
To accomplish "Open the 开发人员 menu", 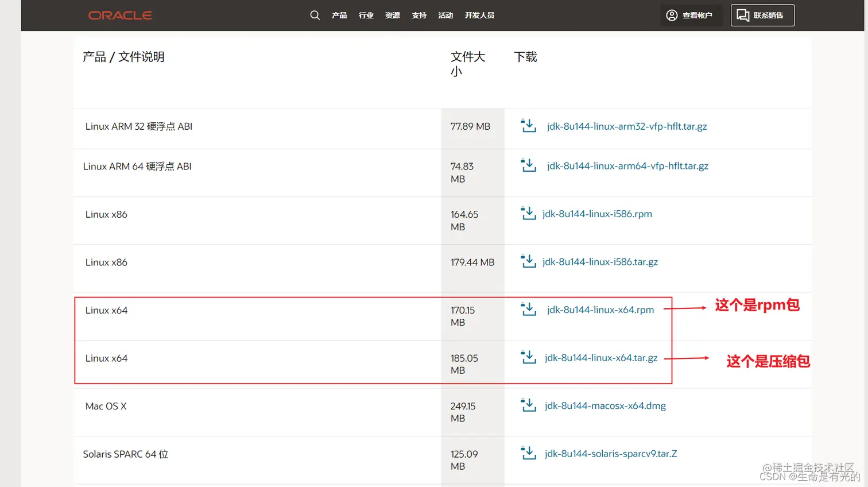I will click(479, 16).
